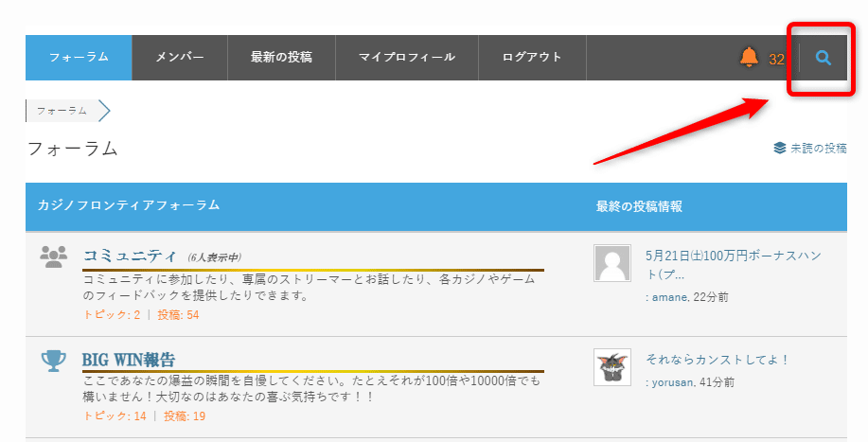Click the フォーラム breadcrumb link
Viewport: 868px width, 442px height.
pyautogui.click(x=62, y=111)
